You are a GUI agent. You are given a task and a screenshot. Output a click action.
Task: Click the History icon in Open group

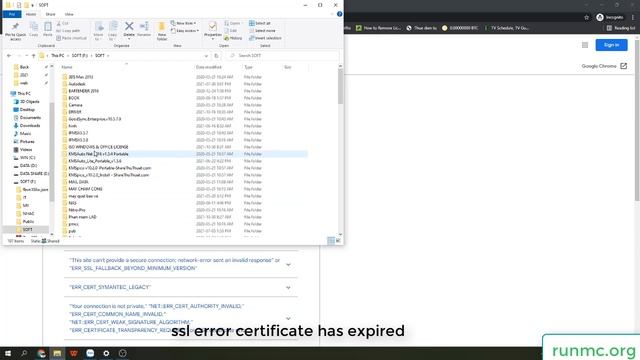(x=233, y=38)
